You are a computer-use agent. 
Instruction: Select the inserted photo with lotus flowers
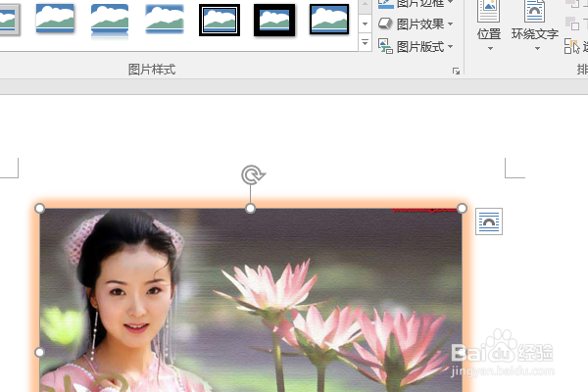coord(251,300)
